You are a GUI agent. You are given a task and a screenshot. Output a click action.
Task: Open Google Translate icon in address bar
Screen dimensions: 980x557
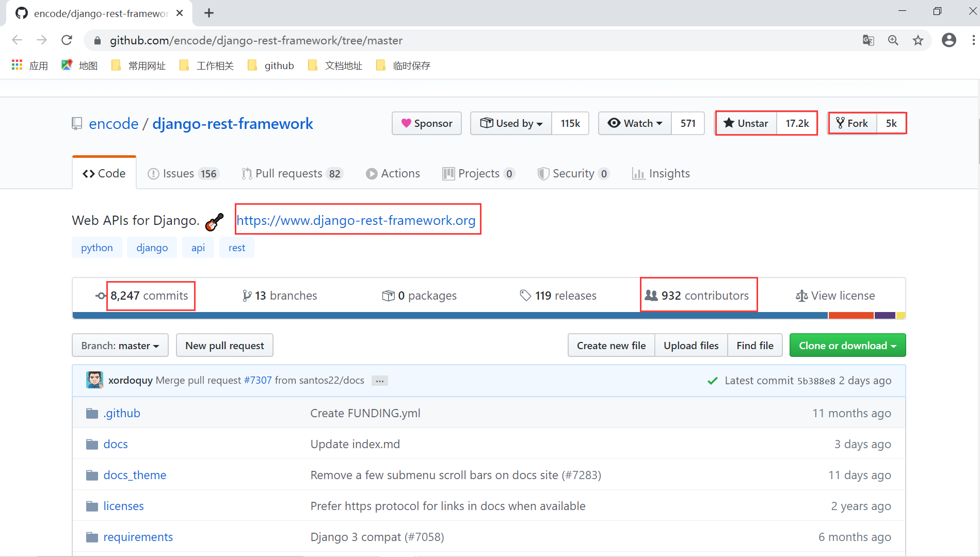(869, 40)
